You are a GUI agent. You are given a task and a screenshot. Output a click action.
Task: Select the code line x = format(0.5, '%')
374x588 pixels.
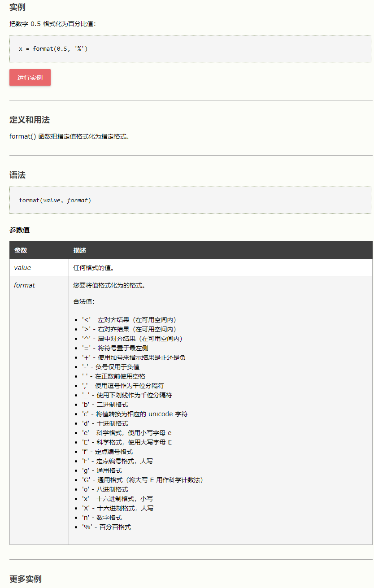(x=53, y=48)
